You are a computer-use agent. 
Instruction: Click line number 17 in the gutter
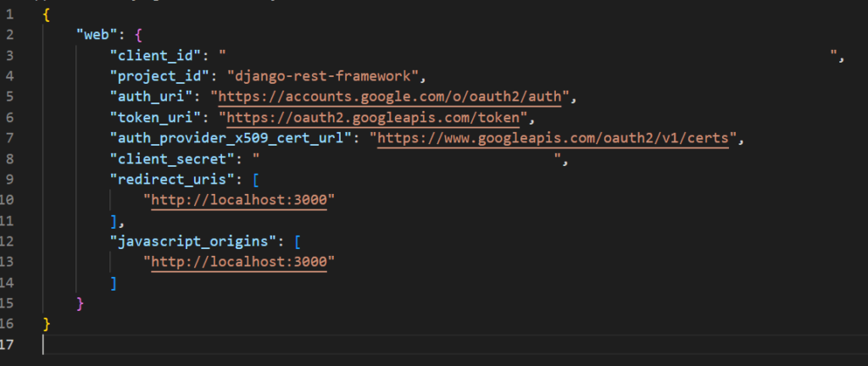pyautogui.click(x=7, y=345)
